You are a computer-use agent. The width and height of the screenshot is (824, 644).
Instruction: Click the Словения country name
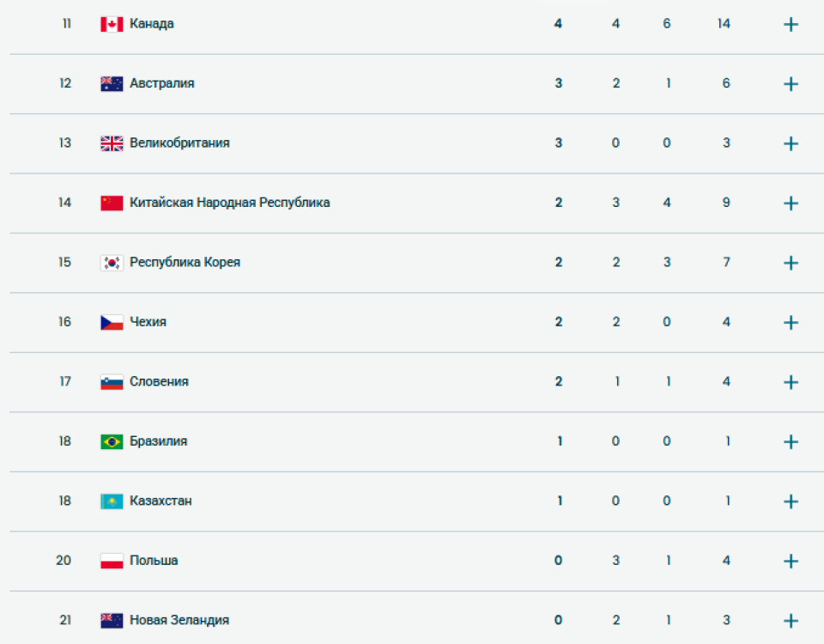pyautogui.click(x=158, y=381)
